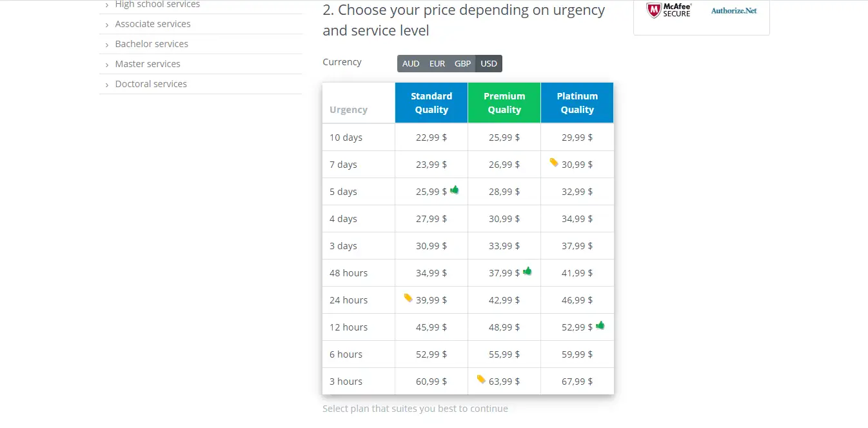Viewport: 868px width, 428px height.
Task: Switch currency to AUD
Action: point(411,63)
